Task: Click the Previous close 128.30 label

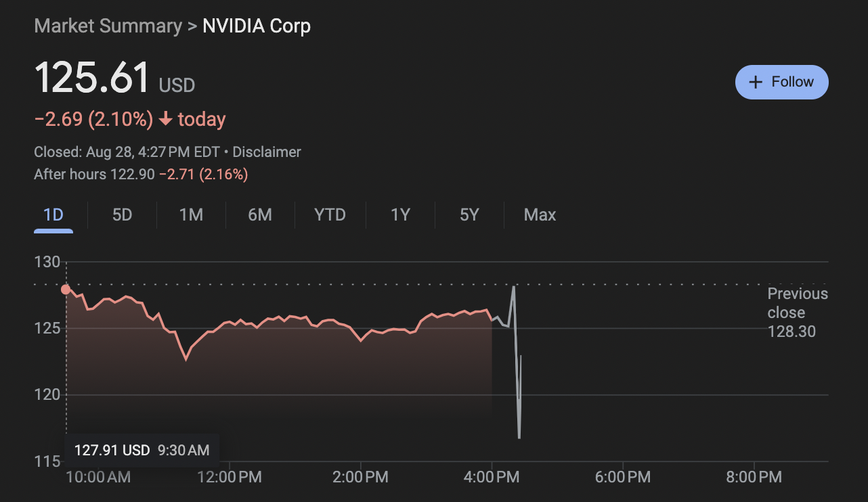Action: pos(797,313)
